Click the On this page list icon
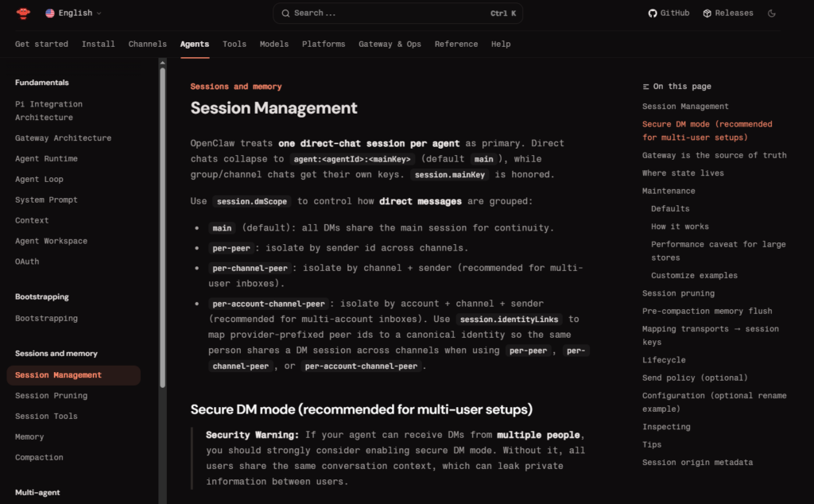The width and height of the screenshot is (814, 504). (646, 87)
